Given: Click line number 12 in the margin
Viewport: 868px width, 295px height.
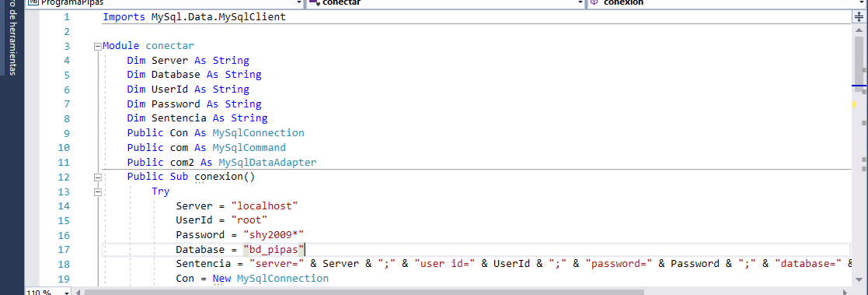Looking at the screenshot, I should coord(64,177).
